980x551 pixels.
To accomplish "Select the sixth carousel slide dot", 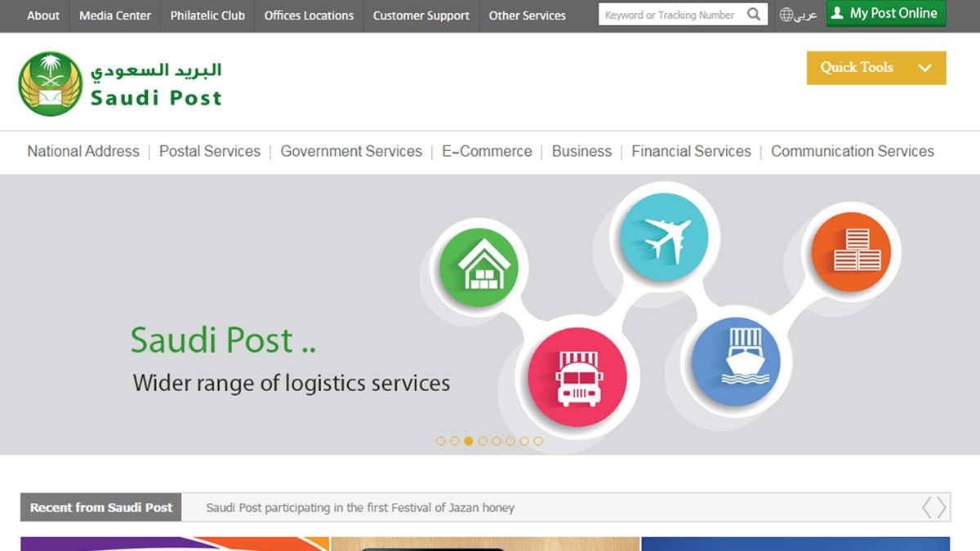I will 510,441.
